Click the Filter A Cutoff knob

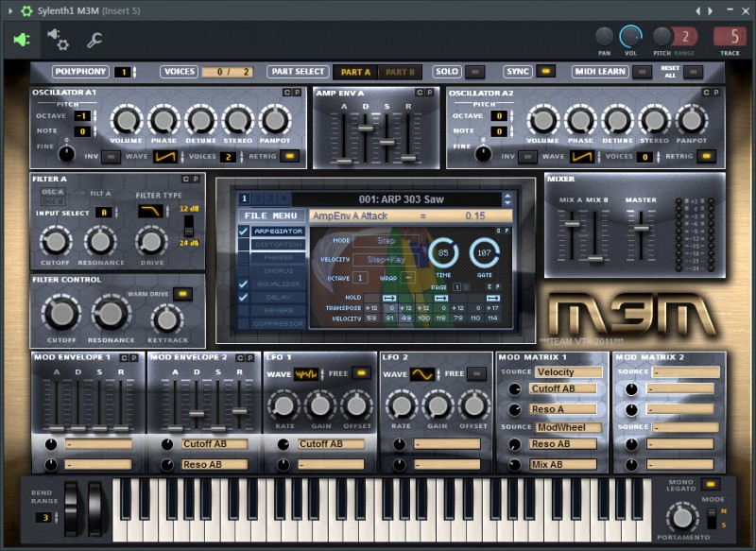(x=55, y=242)
